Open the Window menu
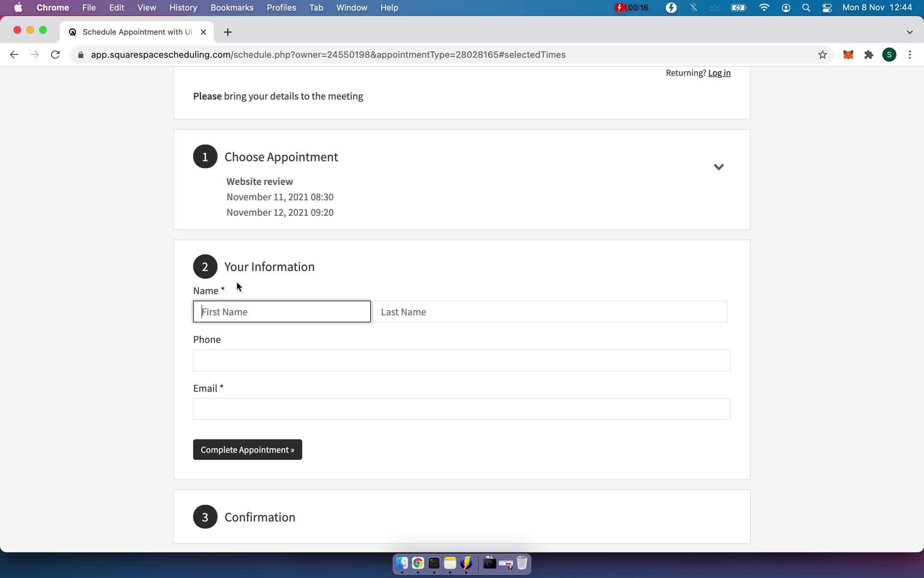924x578 pixels. click(351, 8)
